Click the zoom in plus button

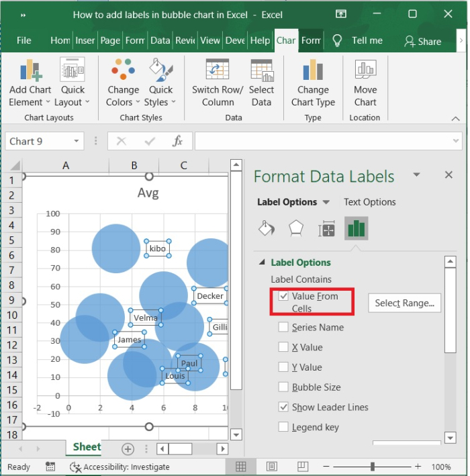click(x=418, y=467)
